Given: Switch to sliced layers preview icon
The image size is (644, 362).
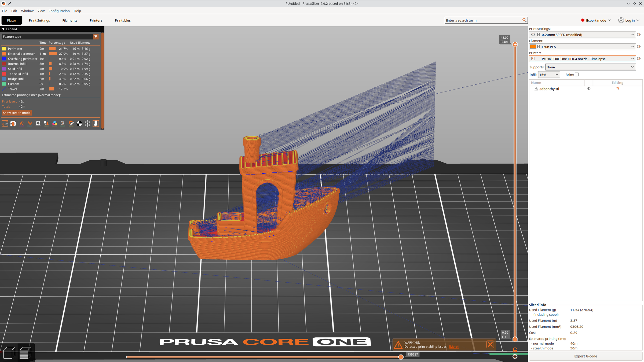Looking at the screenshot, I should (x=26, y=352).
